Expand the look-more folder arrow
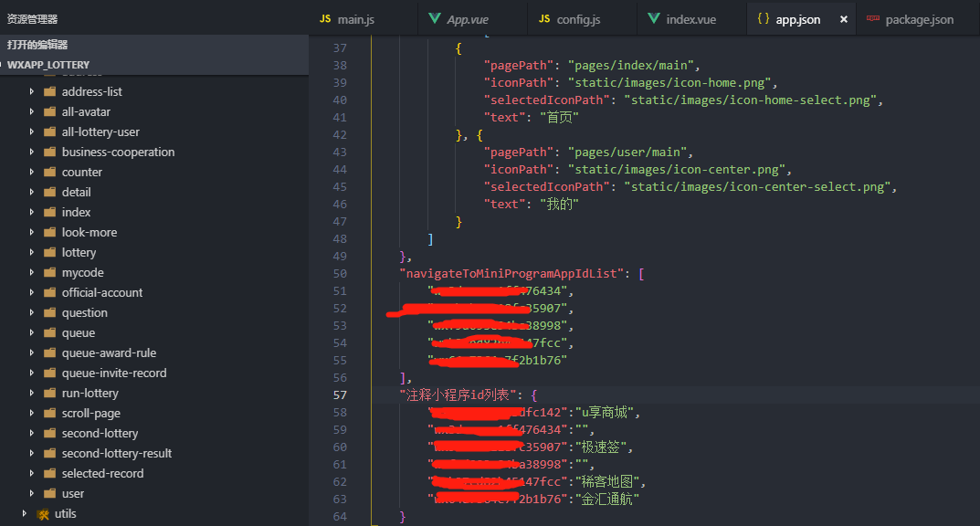 (32, 232)
